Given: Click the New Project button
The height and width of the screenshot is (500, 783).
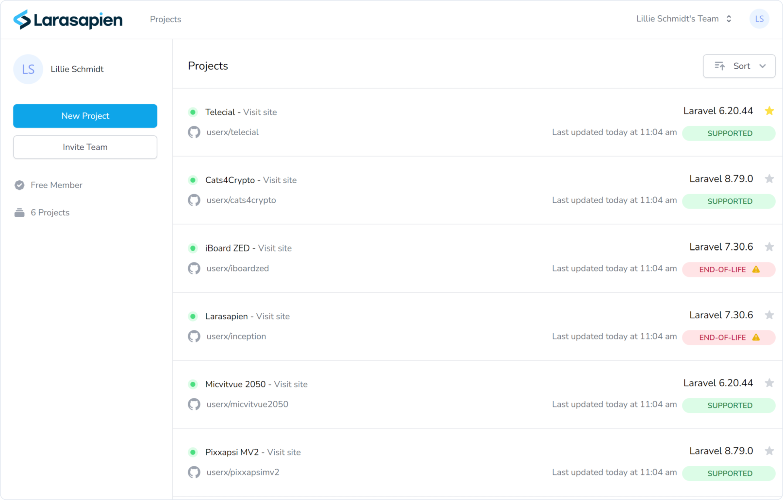Looking at the screenshot, I should (x=85, y=116).
